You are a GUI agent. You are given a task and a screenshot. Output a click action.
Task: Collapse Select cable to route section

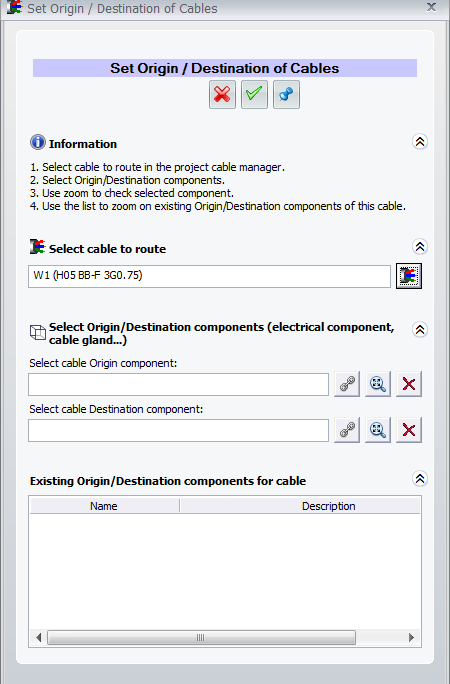tap(419, 246)
